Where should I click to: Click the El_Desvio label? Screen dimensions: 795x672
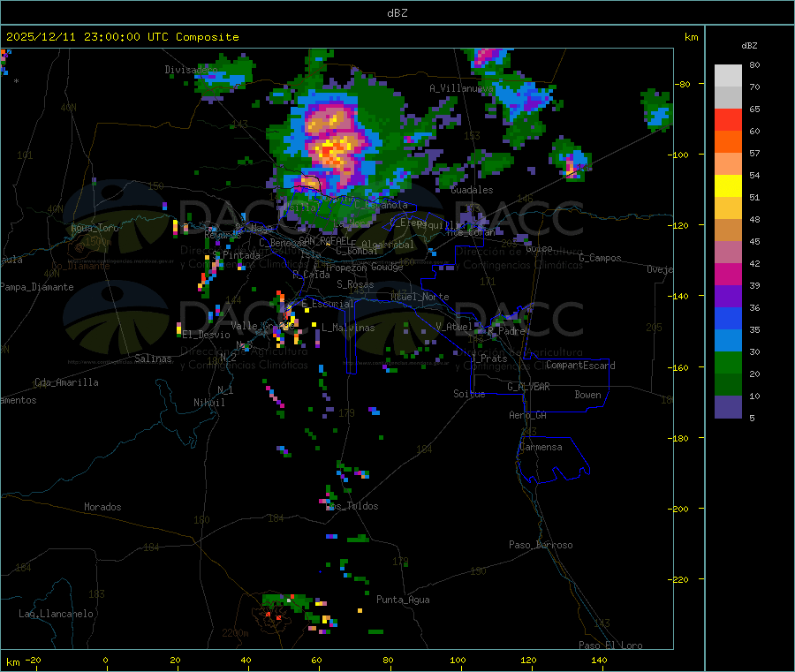click(206, 335)
